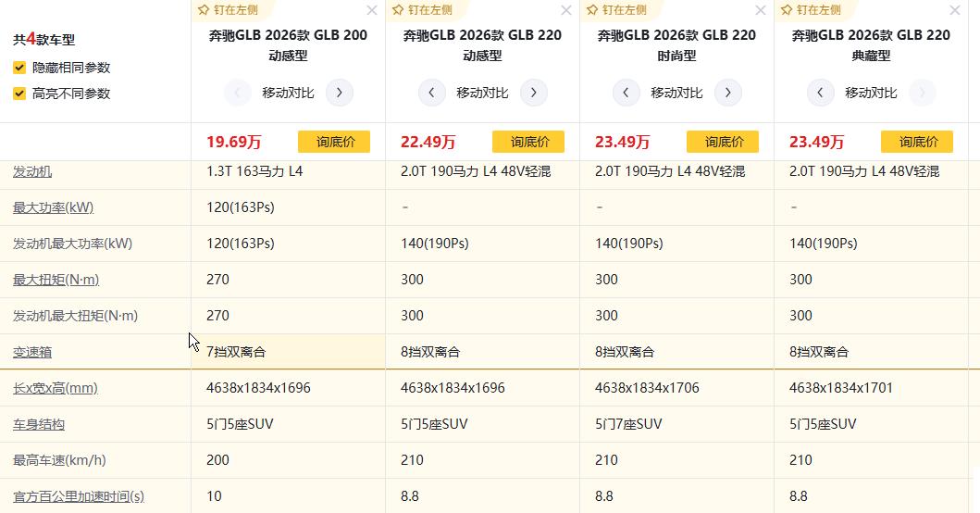Click the 发动机最大扭矩(N·m) row label
980x513 pixels.
click(76, 316)
